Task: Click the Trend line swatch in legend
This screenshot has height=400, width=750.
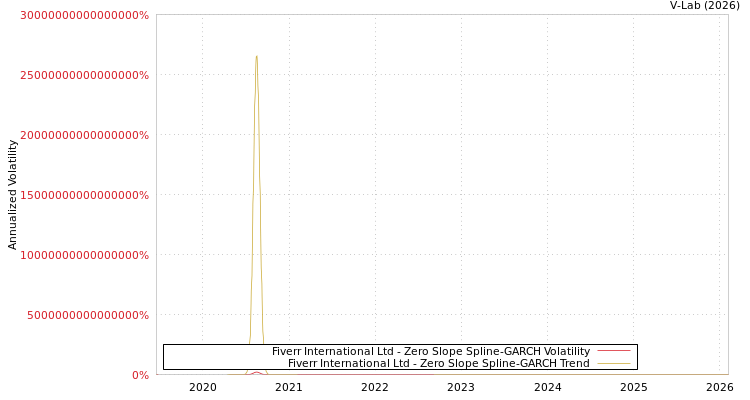Action: [613, 363]
